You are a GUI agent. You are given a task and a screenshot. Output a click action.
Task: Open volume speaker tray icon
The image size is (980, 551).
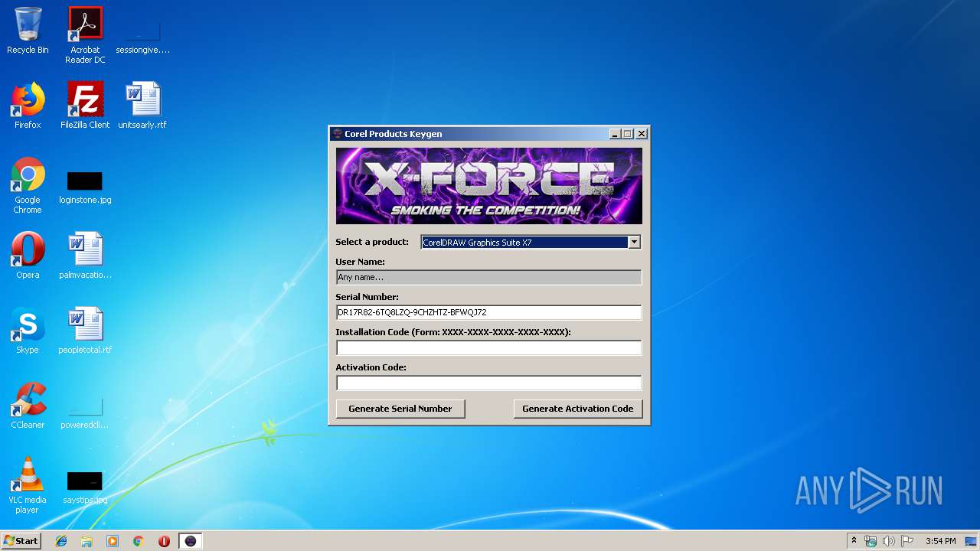[889, 541]
